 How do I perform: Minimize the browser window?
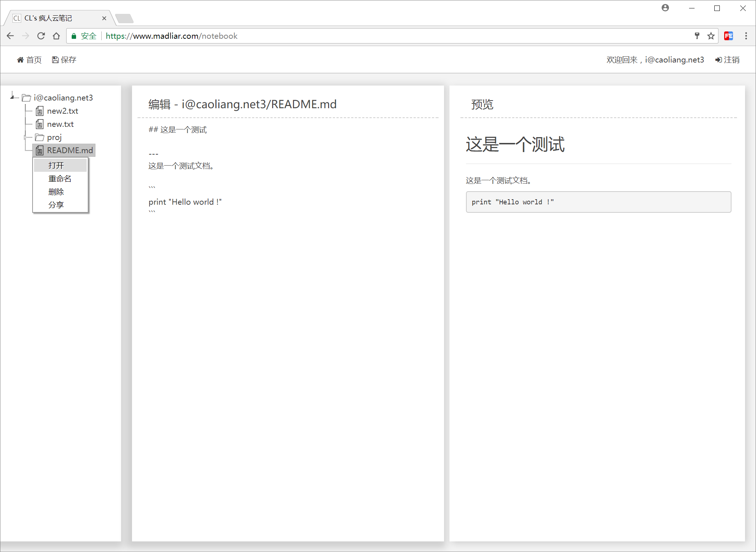692,8
